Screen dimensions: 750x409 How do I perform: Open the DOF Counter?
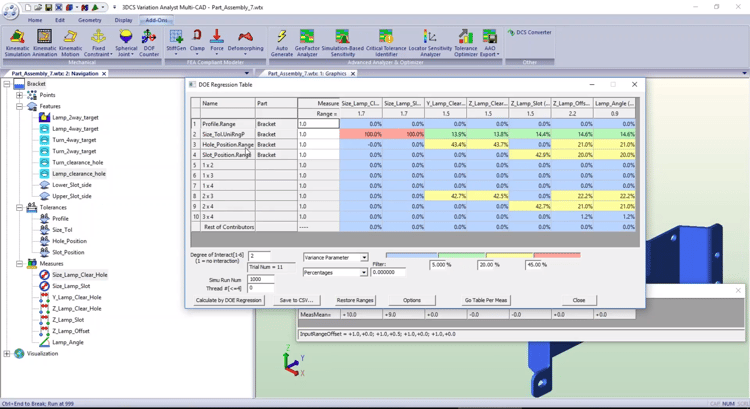(149, 43)
